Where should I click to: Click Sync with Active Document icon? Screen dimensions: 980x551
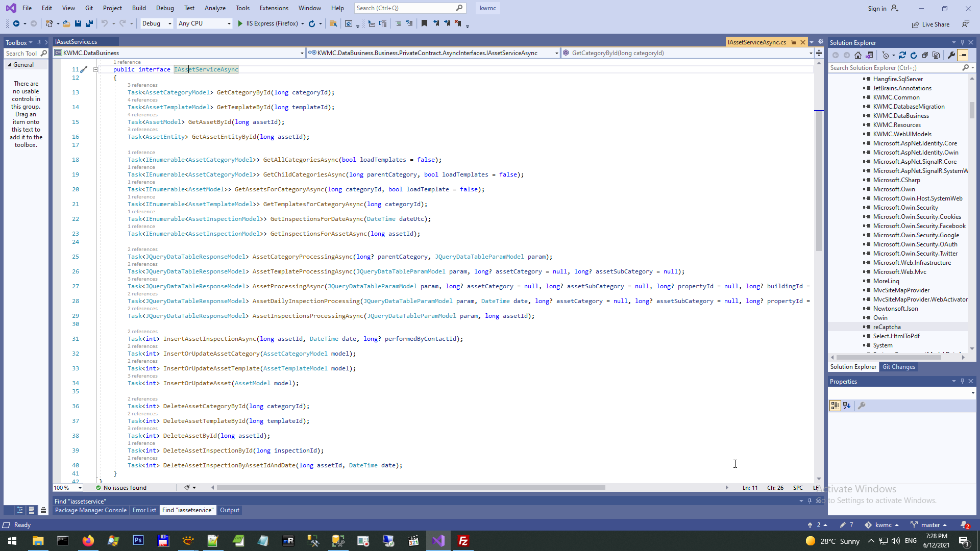click(x=902, y=55)
